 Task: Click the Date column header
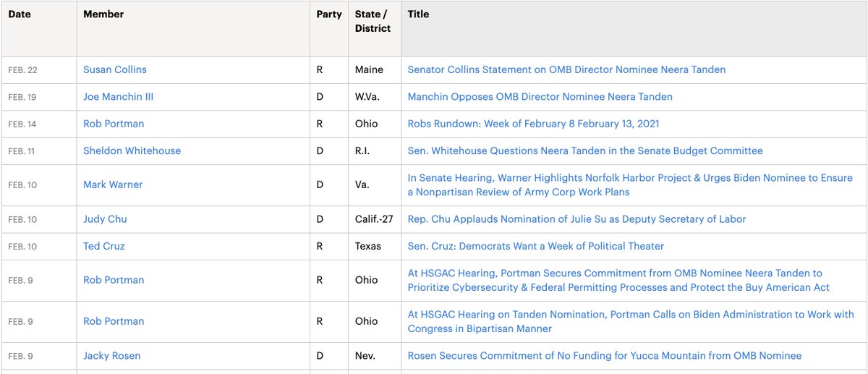(x=20, y=14)
